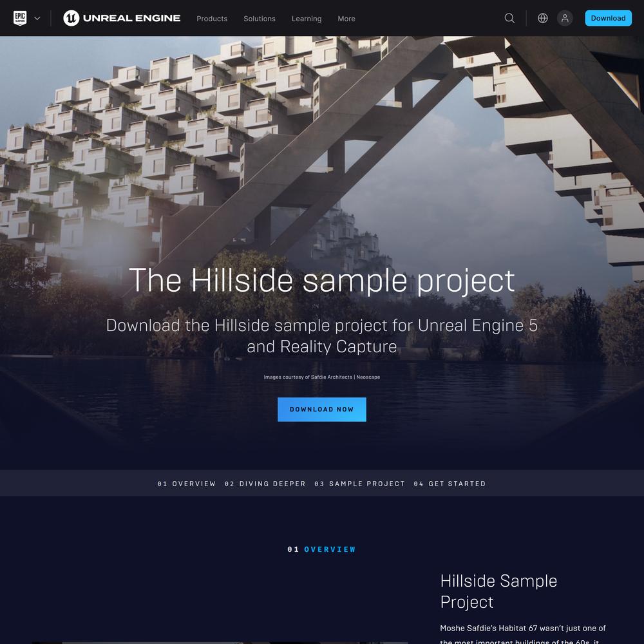Click the user account profile icon

click(x=565, y=18)
